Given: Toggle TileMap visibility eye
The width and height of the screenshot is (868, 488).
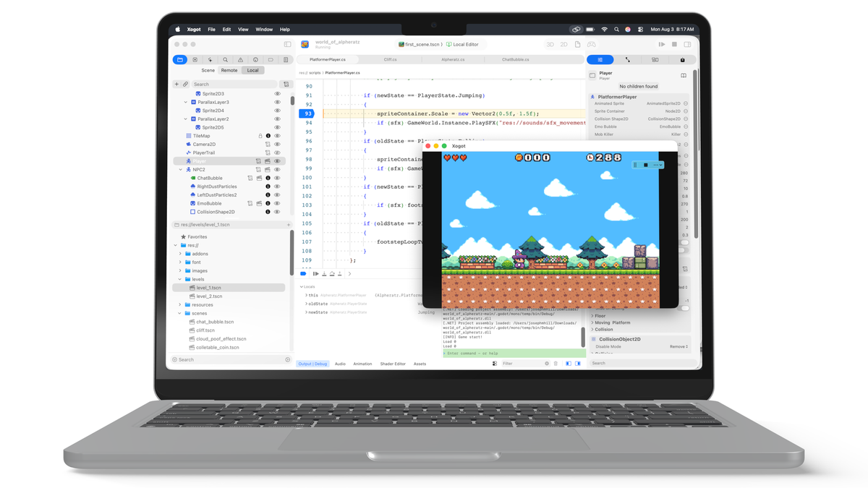Looking at the screenshot, I should [277, 136].
